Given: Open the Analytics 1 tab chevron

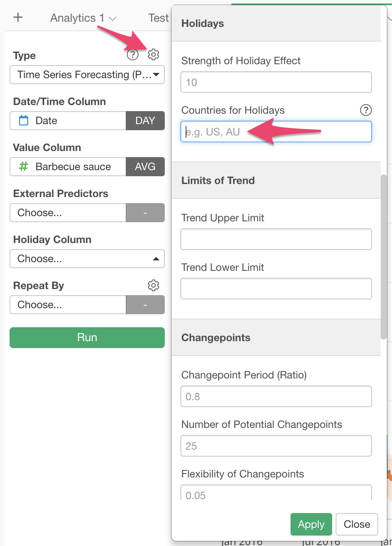Looking at the screenshot, I should point(113,19).
